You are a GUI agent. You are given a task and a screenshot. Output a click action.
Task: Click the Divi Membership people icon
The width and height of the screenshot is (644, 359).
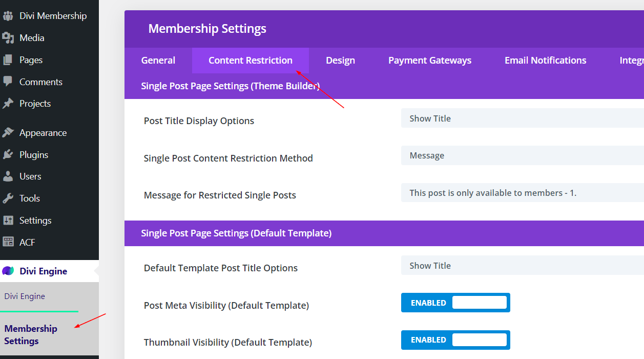pos(8,16)
